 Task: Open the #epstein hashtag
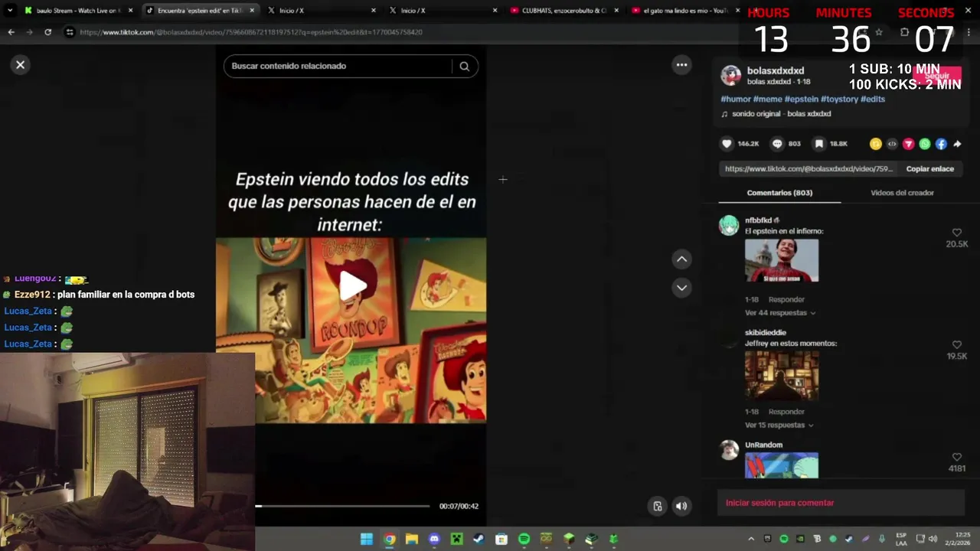tap(801, 99)
